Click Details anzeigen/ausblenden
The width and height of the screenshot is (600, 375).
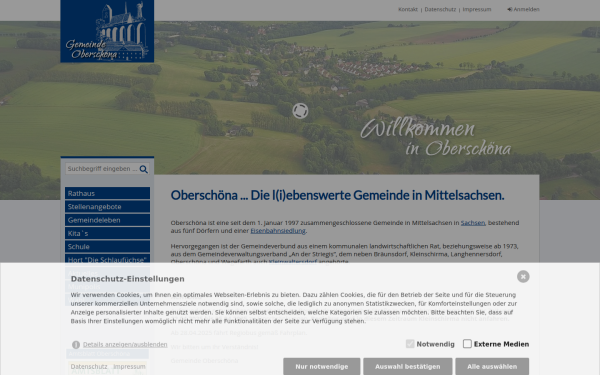click(125, 344)
